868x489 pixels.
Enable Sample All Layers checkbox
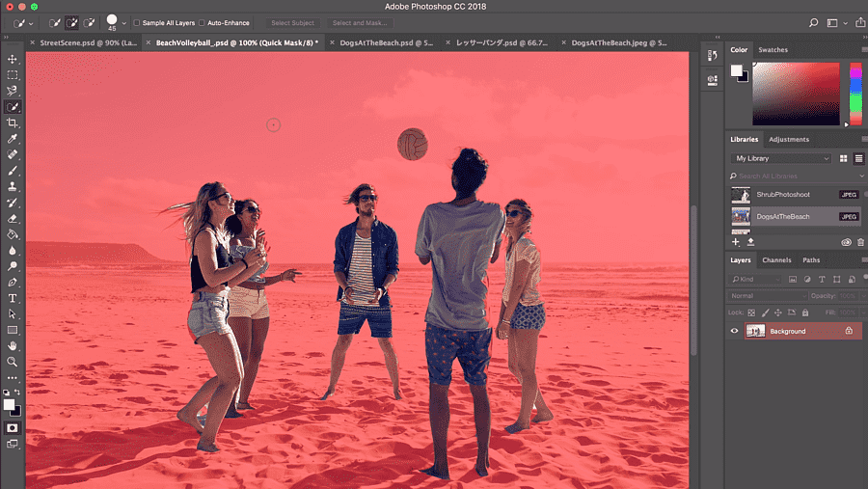[136, 22]
